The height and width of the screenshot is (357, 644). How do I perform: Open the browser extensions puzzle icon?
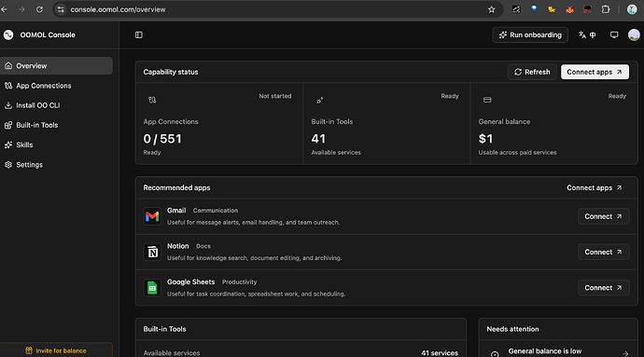pyautogui.click(x=606, y=9)
